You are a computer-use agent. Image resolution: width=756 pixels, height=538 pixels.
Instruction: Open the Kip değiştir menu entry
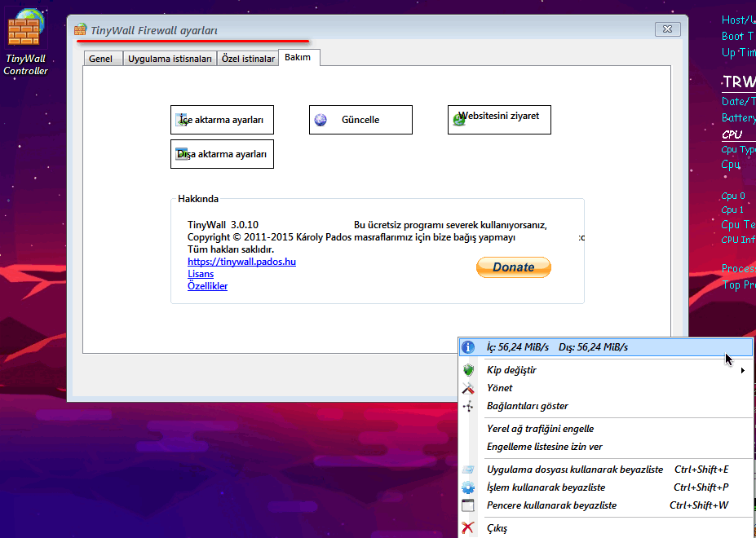click(x=606, y=370)
